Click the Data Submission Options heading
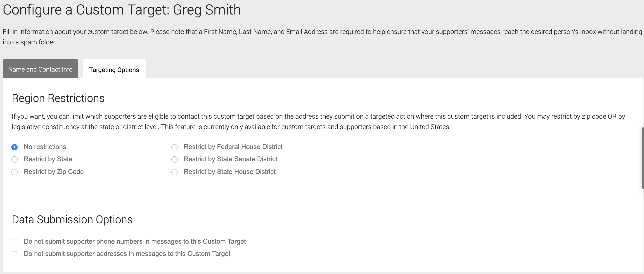Viewport: 644px width, 274px height. (72, 220)
